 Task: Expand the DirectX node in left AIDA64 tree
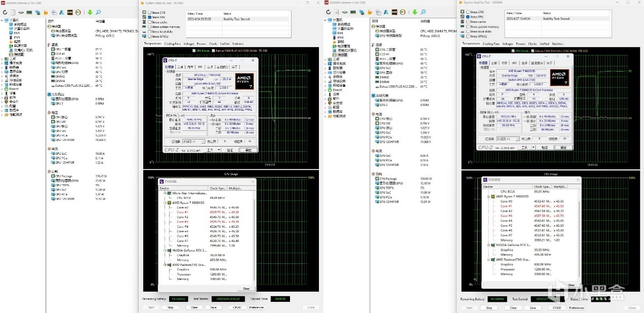pyautogui.click(x=2, y=89)
